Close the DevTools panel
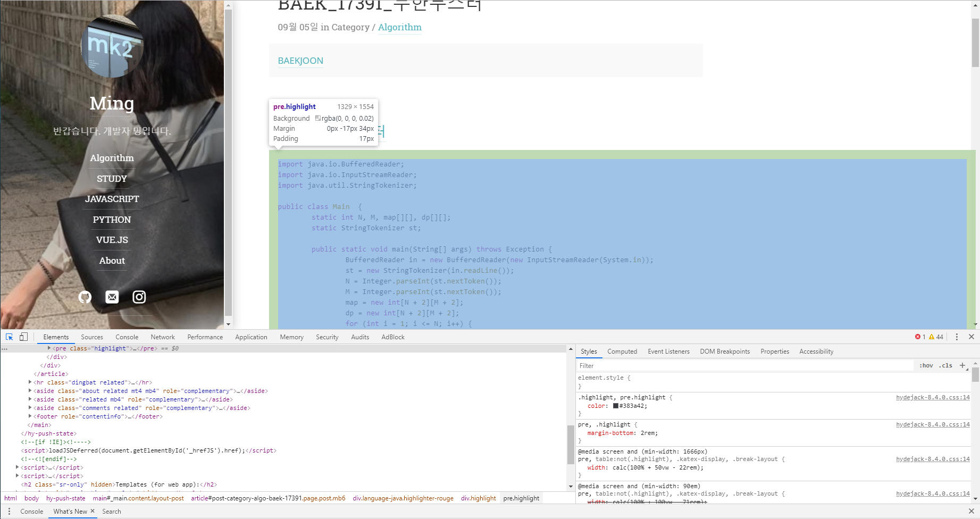 [971, 337]
